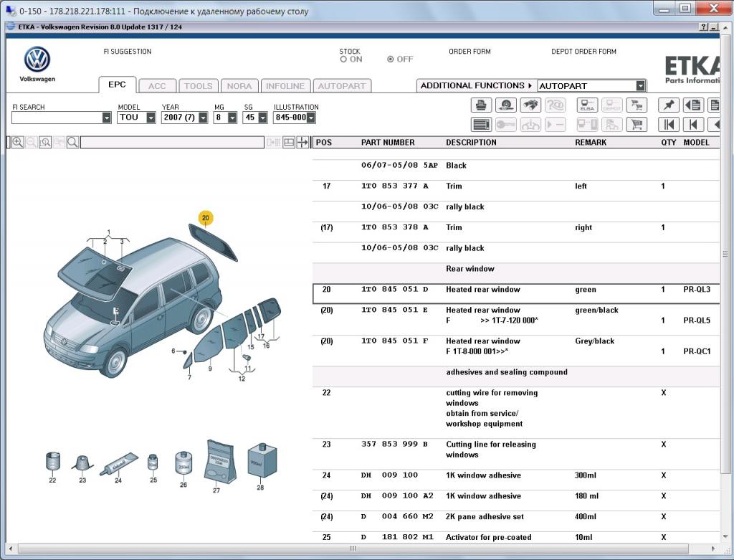Click the REMARK column header
734x560 pixels.
pos(591,143)
